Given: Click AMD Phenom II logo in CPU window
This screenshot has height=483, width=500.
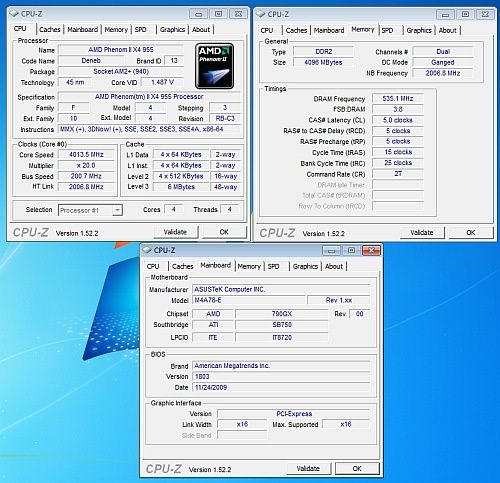Looking at the screenshot, I should tap(214, 66).
